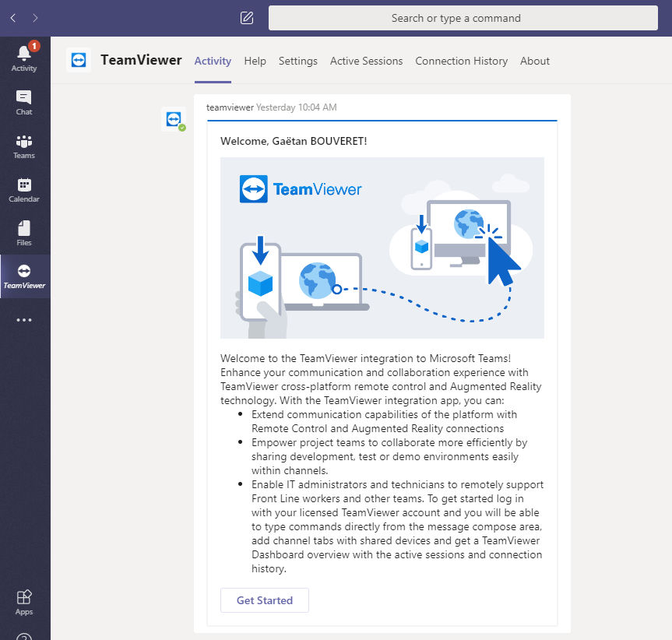Open the Settings tab
The width and height of the screenshot is (672, 640).
coord(298,61)
